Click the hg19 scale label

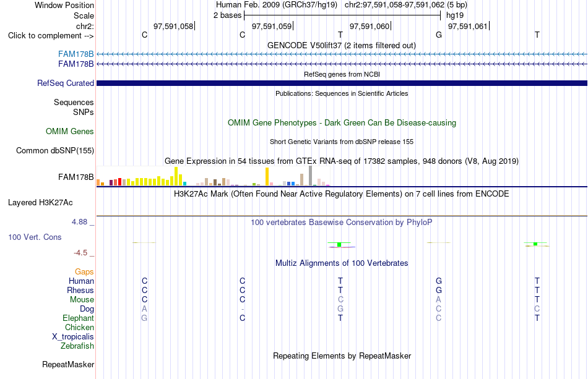click(x=455, y=15)
